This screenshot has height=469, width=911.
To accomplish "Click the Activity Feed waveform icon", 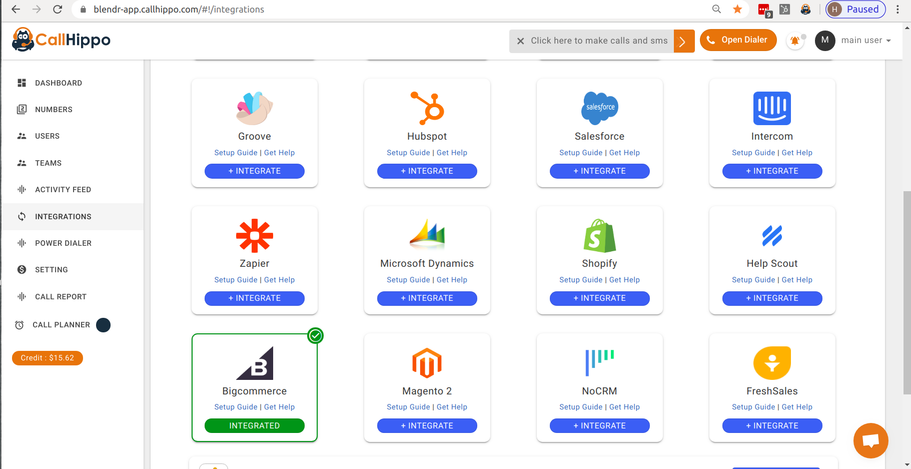I will pos(22,189).
